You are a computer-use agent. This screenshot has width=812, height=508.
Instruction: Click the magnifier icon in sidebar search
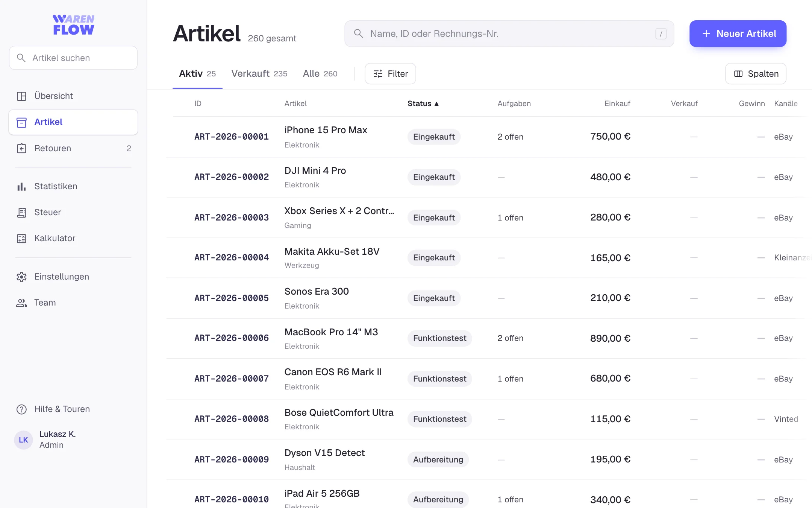click(21, 58)
